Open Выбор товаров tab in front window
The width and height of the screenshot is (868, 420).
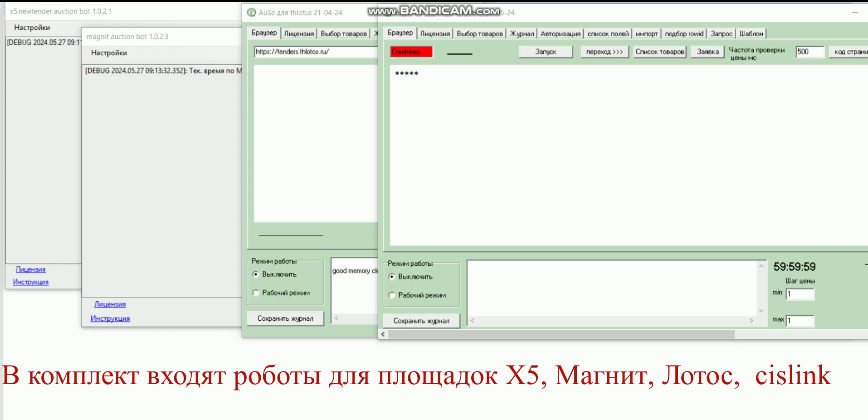click(x=480, y=34)
